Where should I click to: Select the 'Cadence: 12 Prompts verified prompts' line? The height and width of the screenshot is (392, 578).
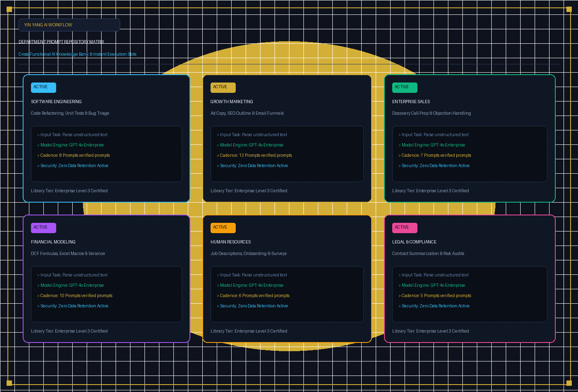[254, 156]
